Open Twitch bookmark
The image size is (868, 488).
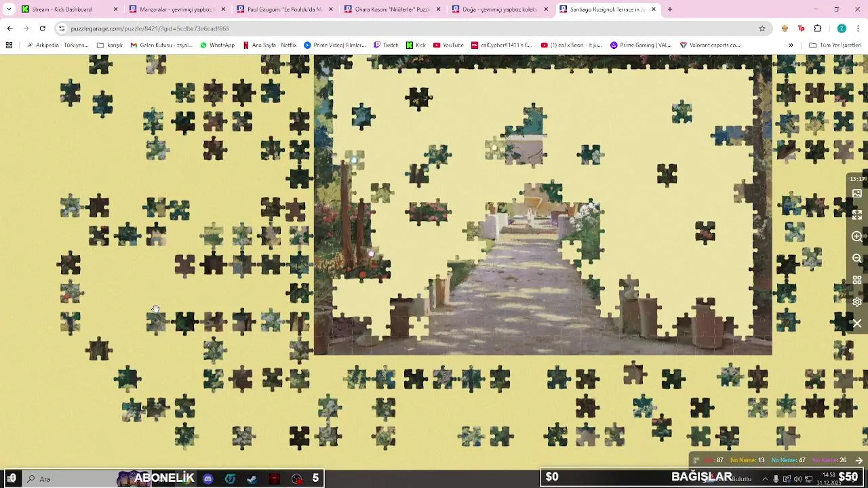(386, 45)
